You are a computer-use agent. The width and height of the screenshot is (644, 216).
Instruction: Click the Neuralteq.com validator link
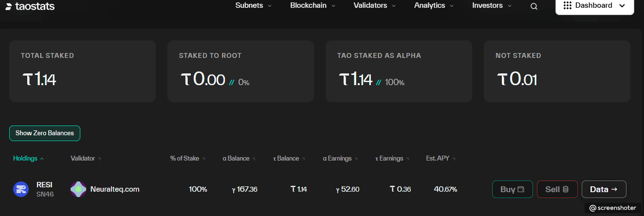pyautogui.click(x=115, y=189)
